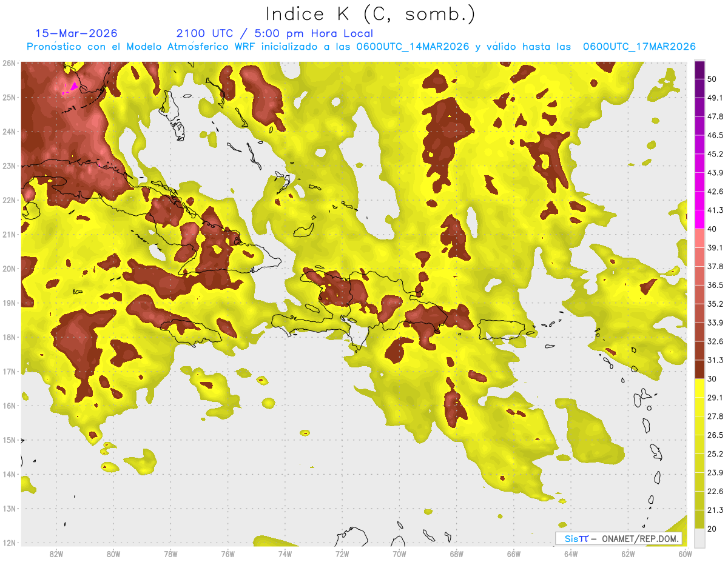
Task: Click the latitude axis label '14N'
Action: point(10,475)
